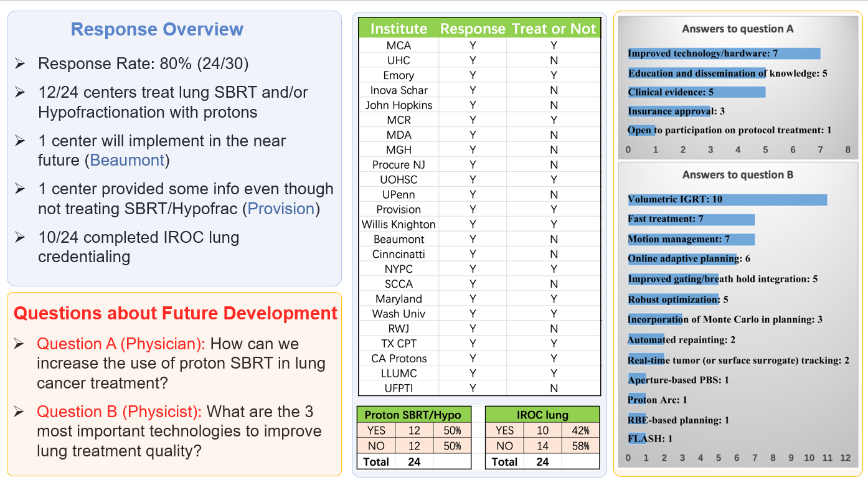This screenshot has width=868, height=490.
Task: Click the 'Answers to question A' chart title
Action: [x=738, y=29]
